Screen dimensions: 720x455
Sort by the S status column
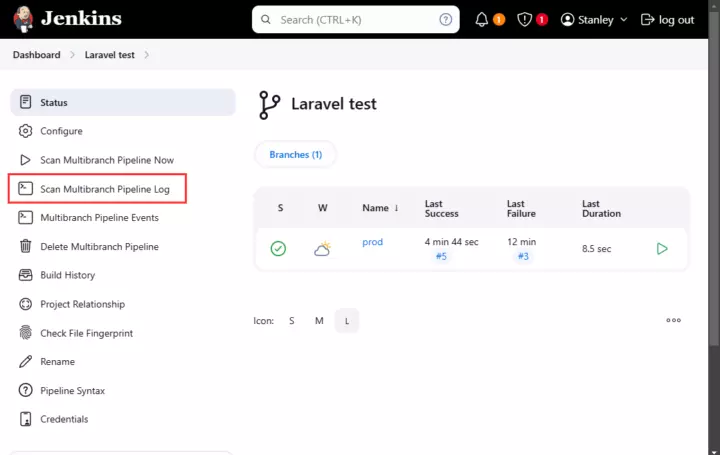[x=281, y=208]
